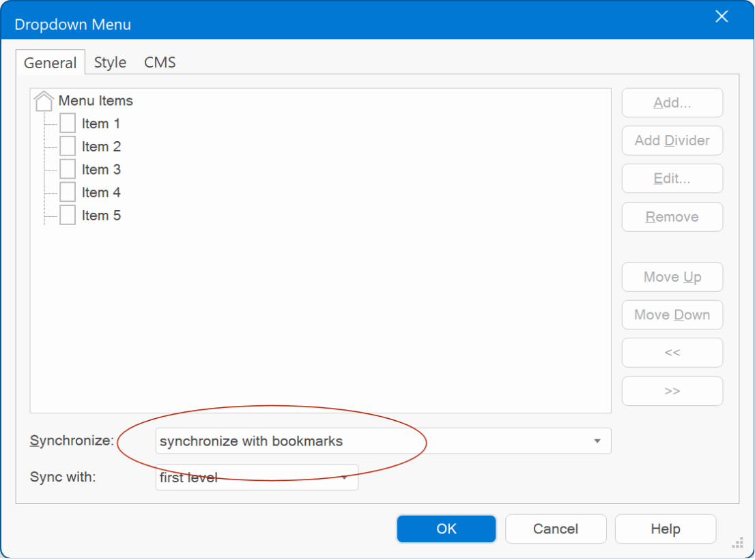
Task: Click the Menu Items home icon
Action: click(x=44, y=101)
